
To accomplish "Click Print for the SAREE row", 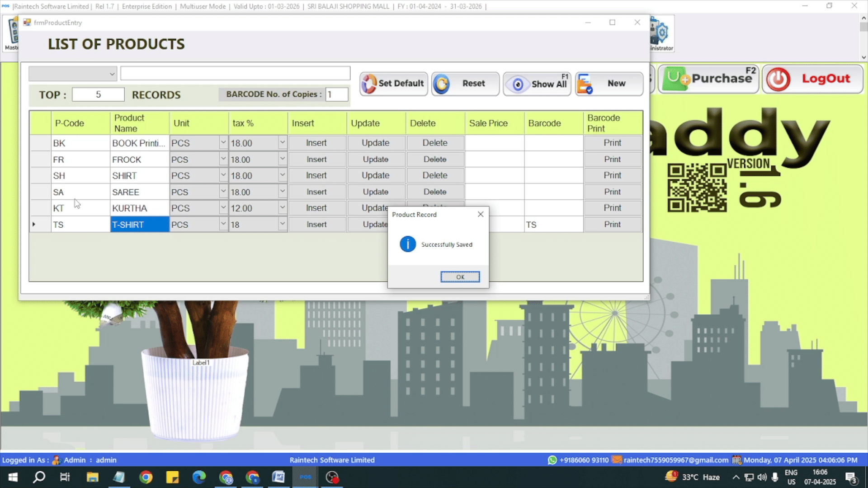I will click(612, 192).
